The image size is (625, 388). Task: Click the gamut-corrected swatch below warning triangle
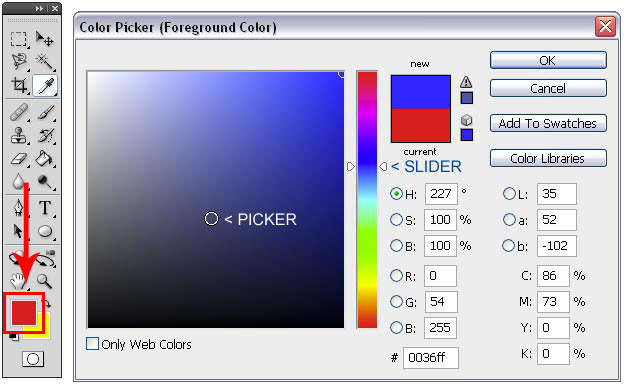[x=466, y=98]
